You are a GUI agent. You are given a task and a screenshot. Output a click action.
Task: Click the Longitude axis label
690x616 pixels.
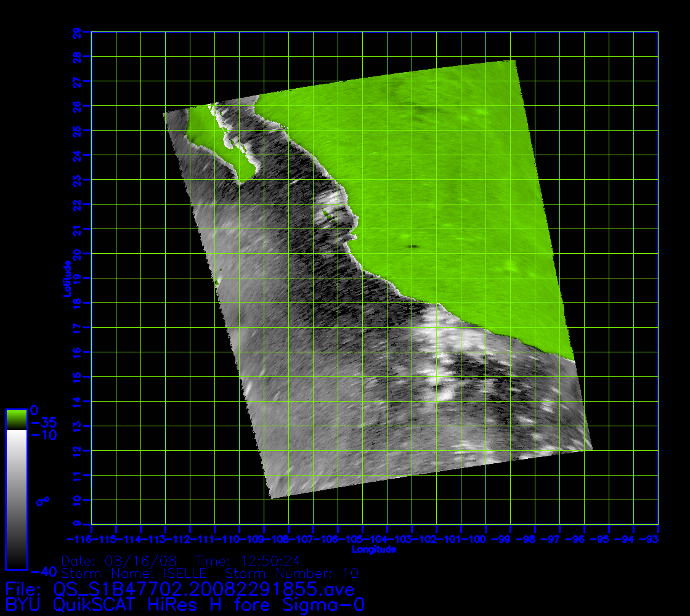click(x=374, y=549)
